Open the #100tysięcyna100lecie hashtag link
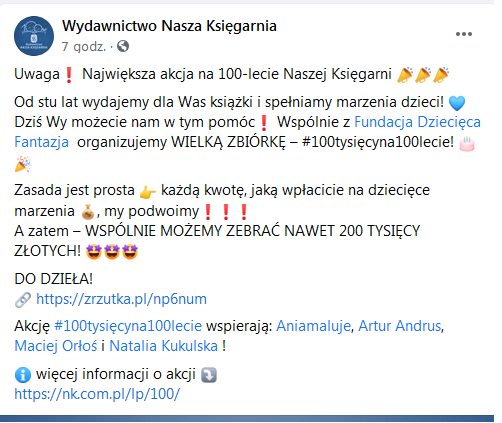502x423 pixels. pyautogui.click(x=128, y=326)
